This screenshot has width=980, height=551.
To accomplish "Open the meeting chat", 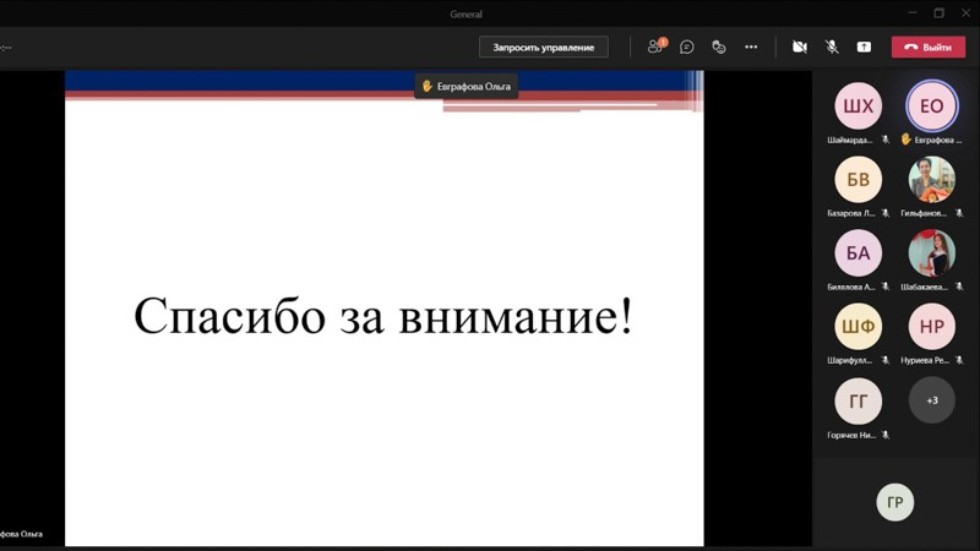I will 687,47.
